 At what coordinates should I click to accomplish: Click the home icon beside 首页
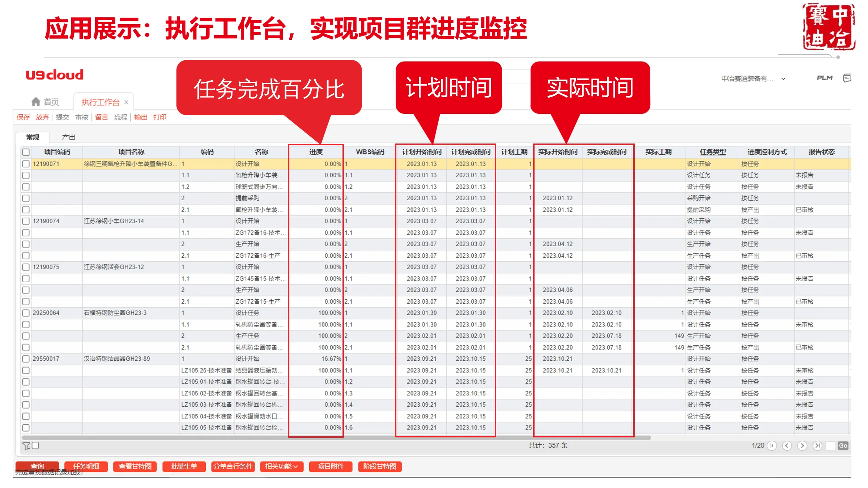tap(35, 102)
